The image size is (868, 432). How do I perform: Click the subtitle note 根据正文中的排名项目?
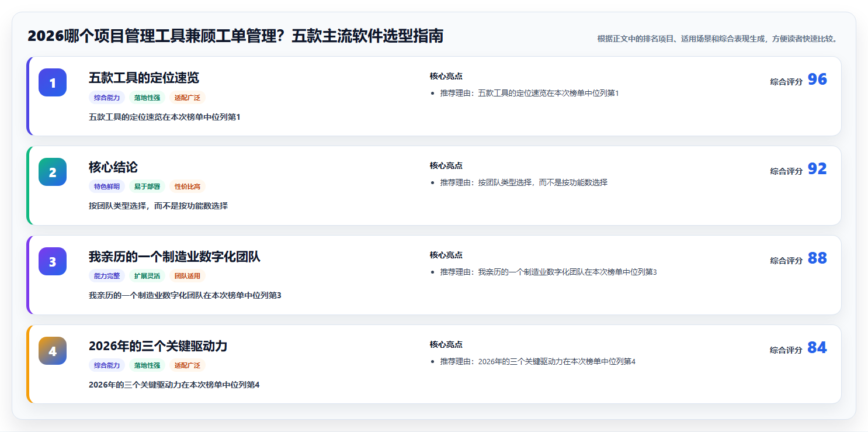point(718,39)
